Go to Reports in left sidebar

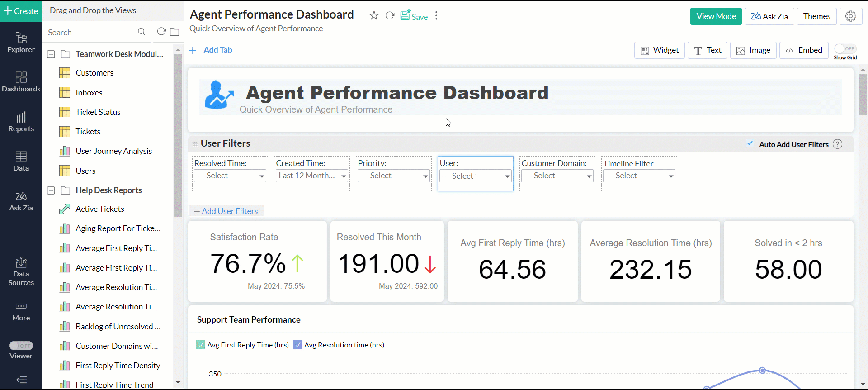coord(21,122)
